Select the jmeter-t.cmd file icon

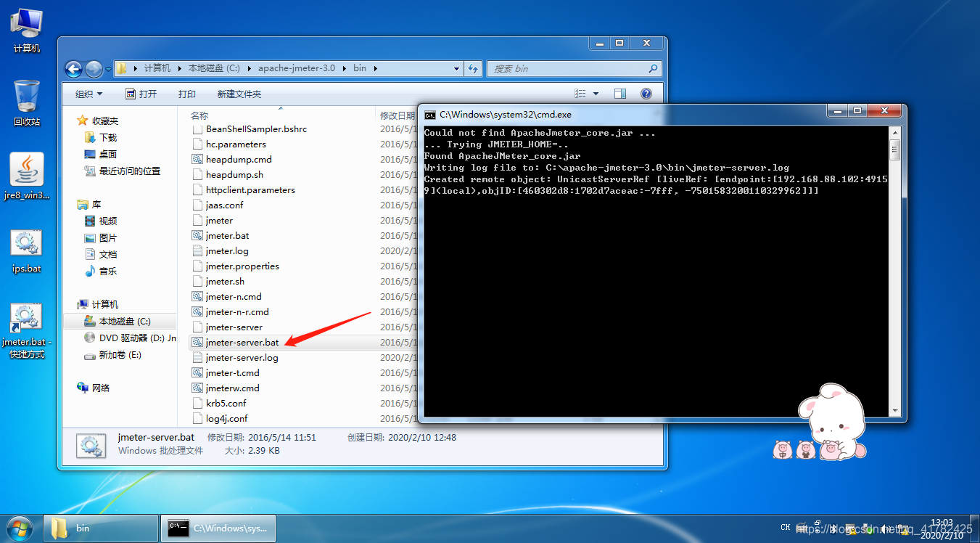point(197,372)
